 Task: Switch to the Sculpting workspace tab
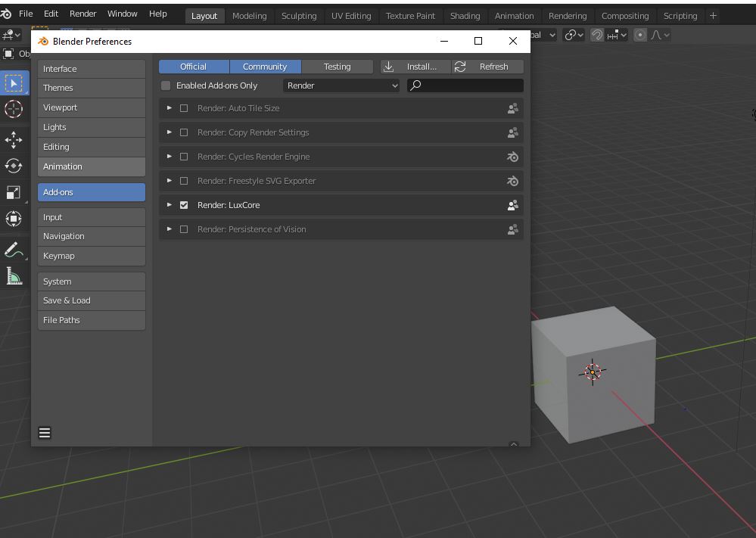click(x=299, y=16)
